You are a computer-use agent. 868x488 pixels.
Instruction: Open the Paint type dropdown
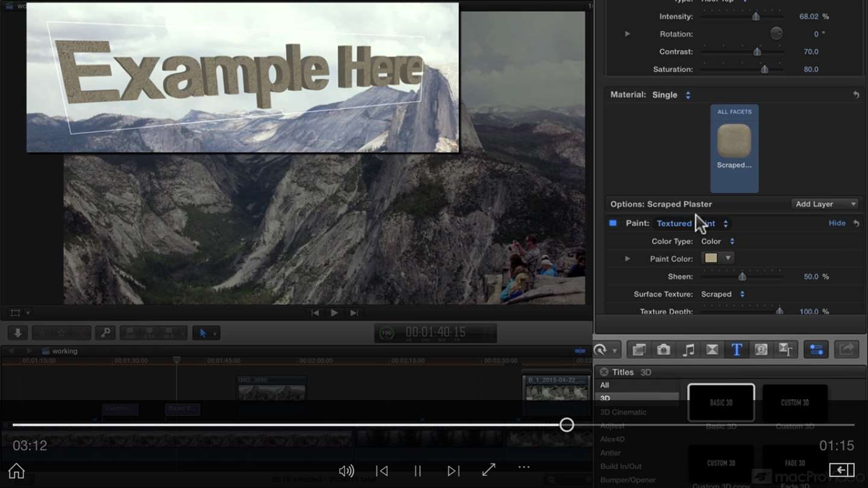tap(693, 224)
